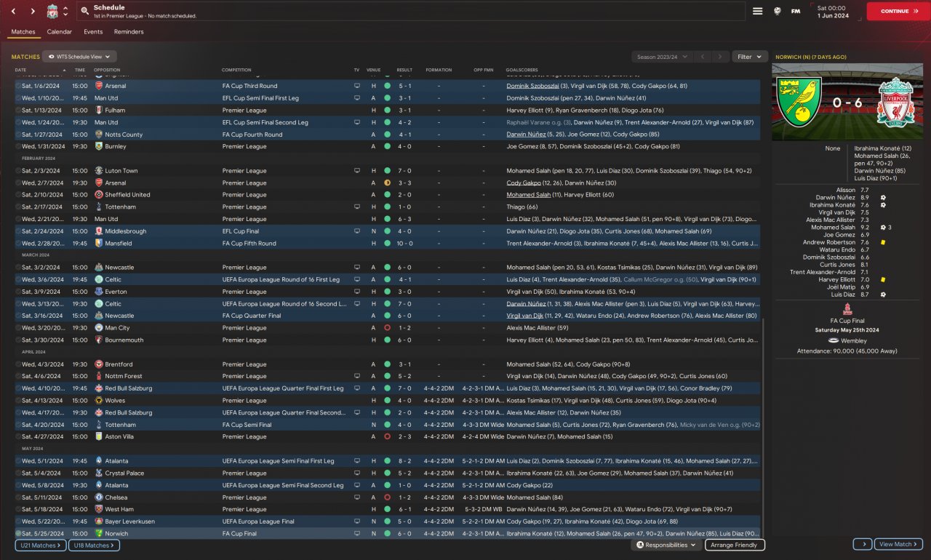Open U18 Matches
The height and width of the screenshot is (560, 931).
point(94,545)
